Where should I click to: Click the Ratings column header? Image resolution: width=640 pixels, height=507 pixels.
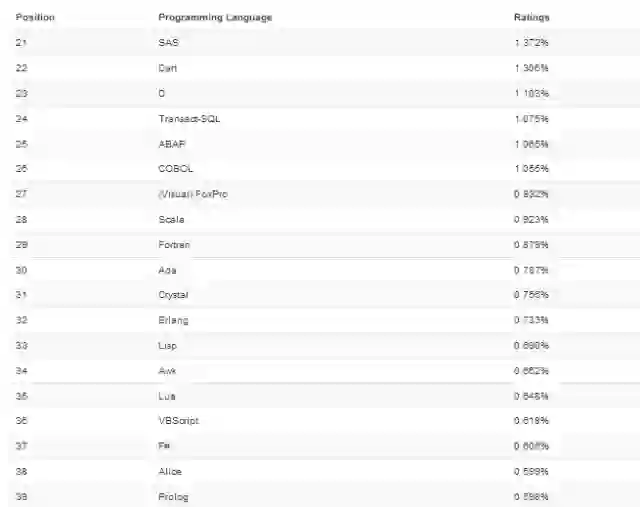point(531,18)
